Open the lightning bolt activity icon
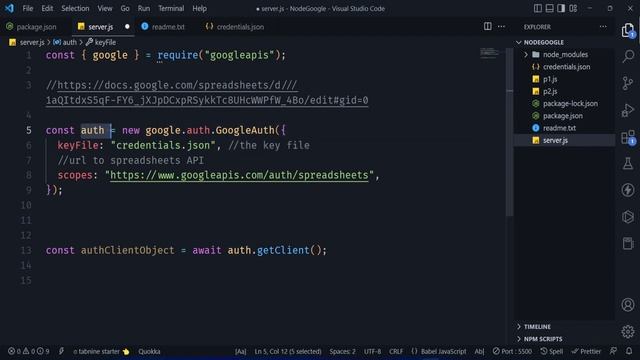640x360 pixels. pyautogui.click(x=628, y=190)
